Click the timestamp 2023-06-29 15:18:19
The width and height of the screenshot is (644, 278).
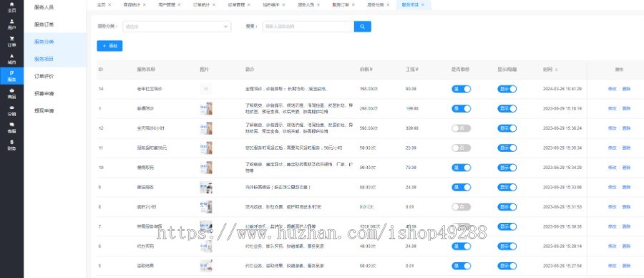tap(562, 109)
